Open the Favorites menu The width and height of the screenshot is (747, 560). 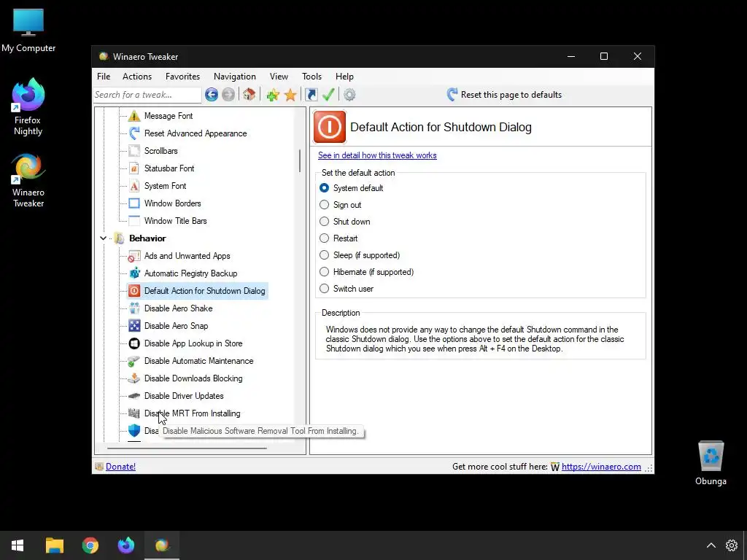click(183, 76)
